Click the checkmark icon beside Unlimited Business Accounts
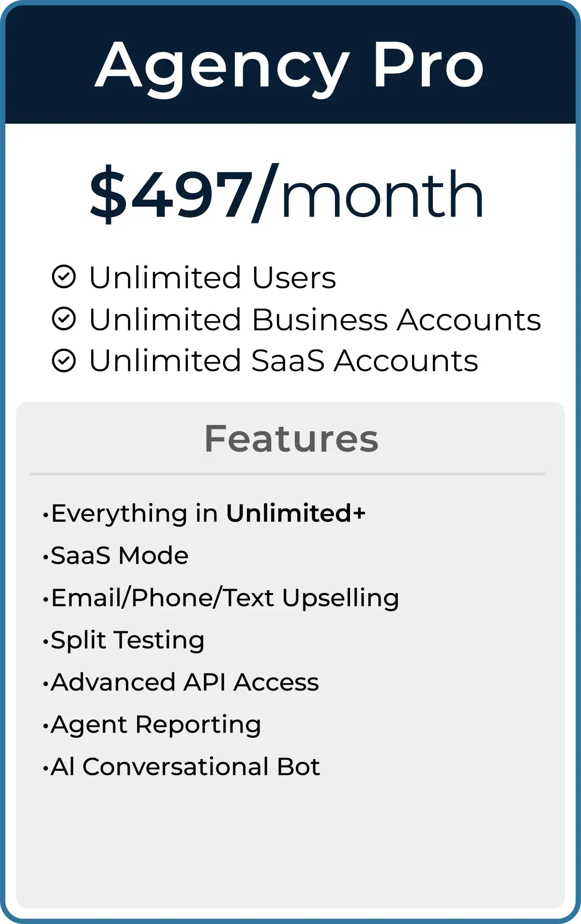Image resolution: width=581 pixels, height=924 pixels. pyautogui.click(x=64, y=319)
